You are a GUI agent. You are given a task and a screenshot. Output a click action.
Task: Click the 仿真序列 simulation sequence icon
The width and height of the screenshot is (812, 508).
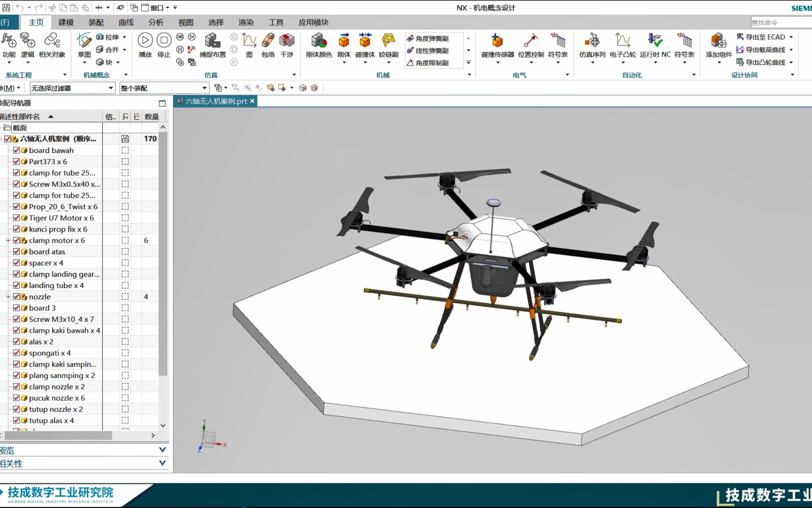coord(592,41)
